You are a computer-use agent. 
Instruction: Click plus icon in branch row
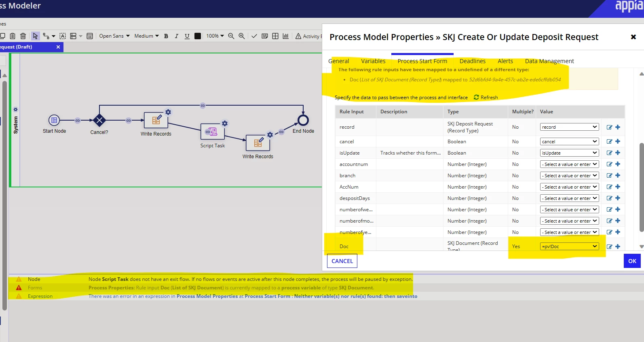click(618, 175)
